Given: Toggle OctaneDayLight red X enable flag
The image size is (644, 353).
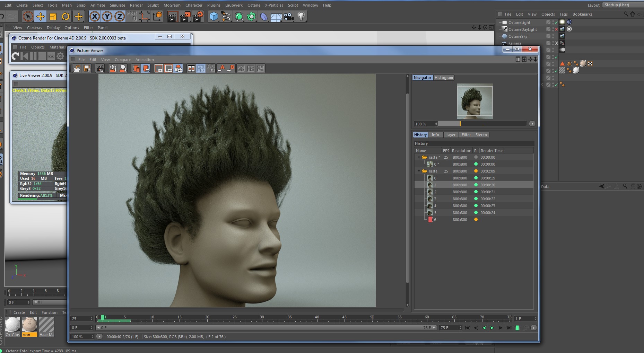Looking at the screenshot, I should pos(556,29).
